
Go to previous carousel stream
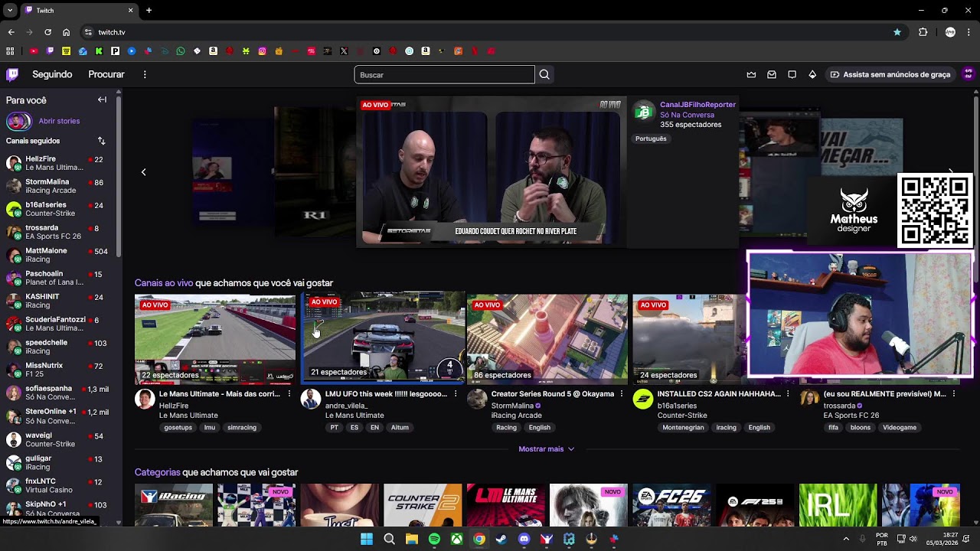click(x=143, y=172)
